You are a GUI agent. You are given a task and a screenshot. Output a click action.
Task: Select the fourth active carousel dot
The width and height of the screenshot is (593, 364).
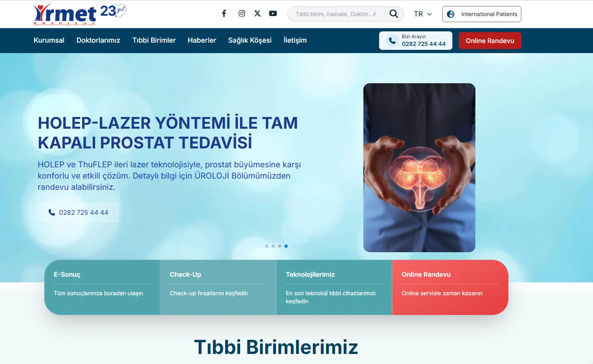click(x=286, y=246)
